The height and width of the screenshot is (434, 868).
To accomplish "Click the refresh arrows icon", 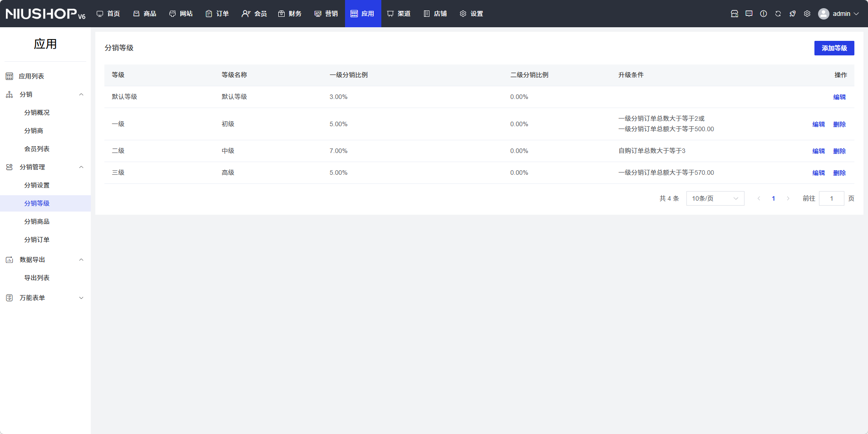I will pyautogui.click(x=778, y=14).
